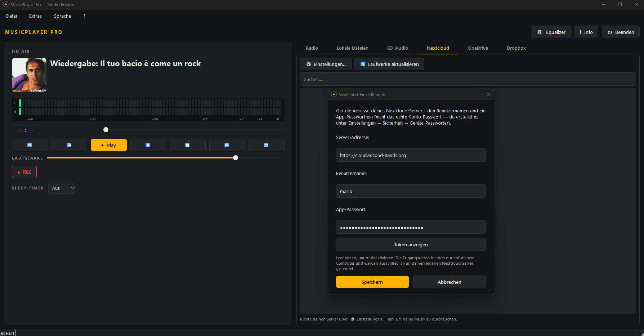
Task: Open the Sprache menu
Action: [x=62, y=16]
